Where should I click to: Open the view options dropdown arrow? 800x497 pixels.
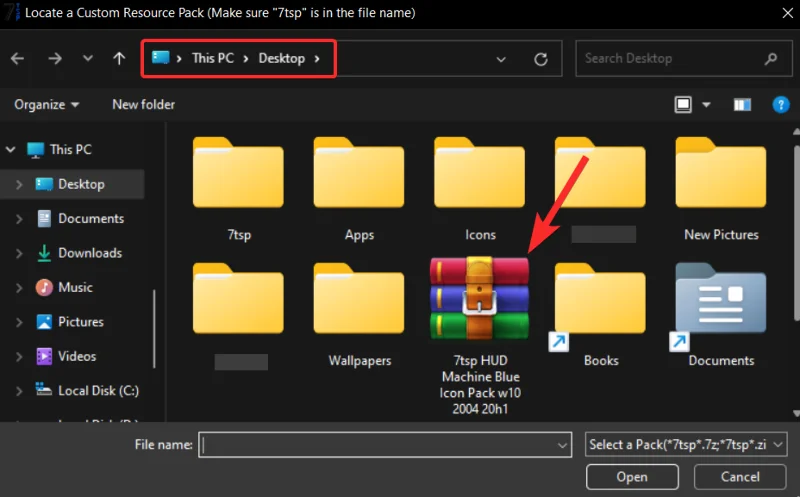(x=706, y=105)
